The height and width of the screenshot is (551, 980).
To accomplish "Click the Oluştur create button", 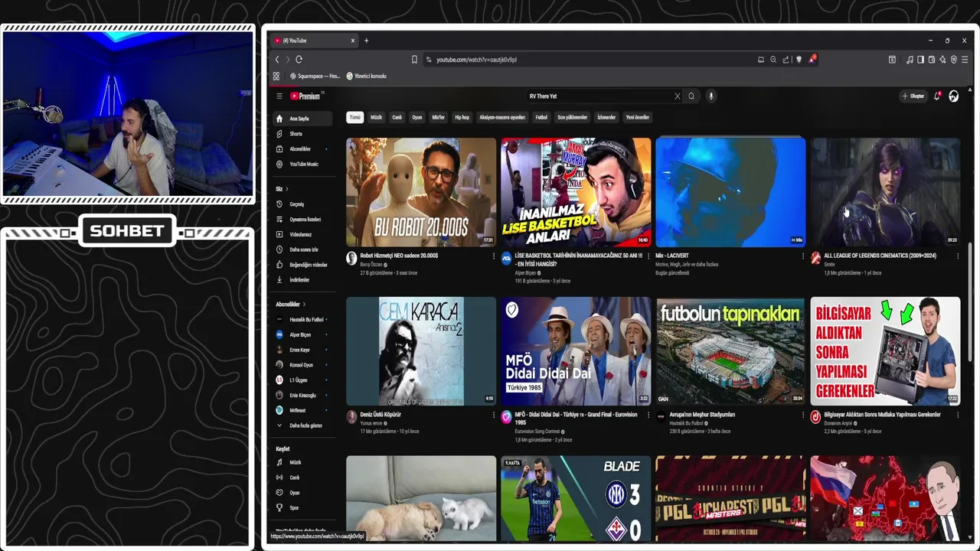I will pos(913,96).
